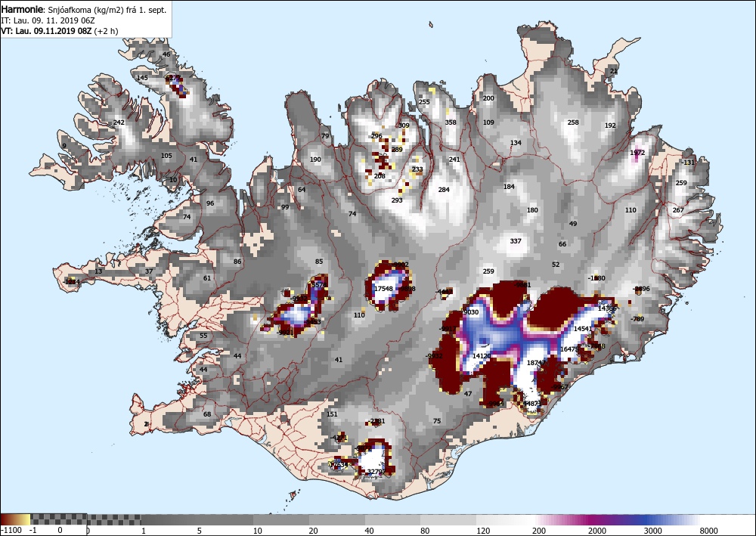Click the map value 99

285,207
